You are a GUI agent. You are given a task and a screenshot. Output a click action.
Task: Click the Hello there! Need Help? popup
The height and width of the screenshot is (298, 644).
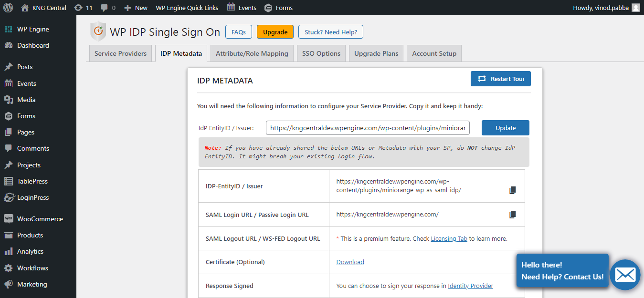(x=562, y=271)
